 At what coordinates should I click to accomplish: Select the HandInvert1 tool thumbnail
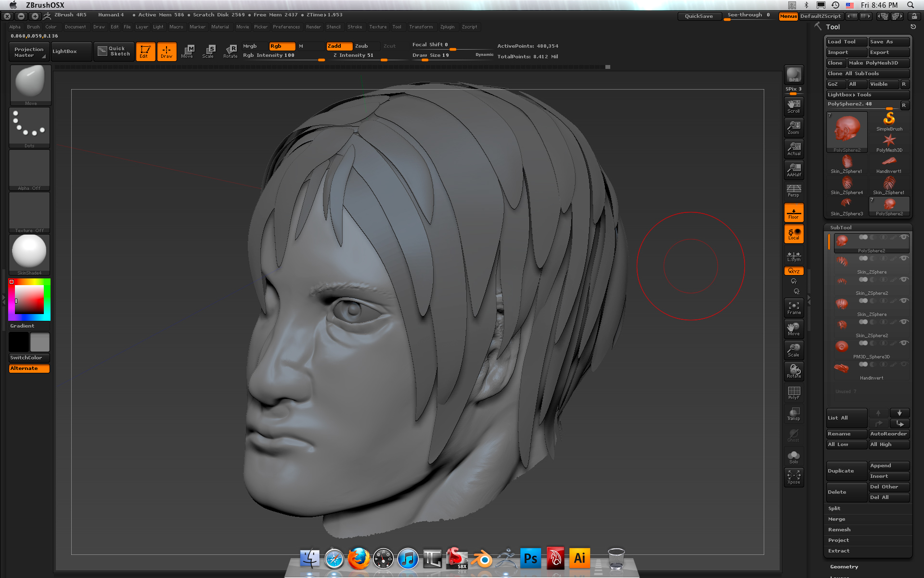point(889,164)
